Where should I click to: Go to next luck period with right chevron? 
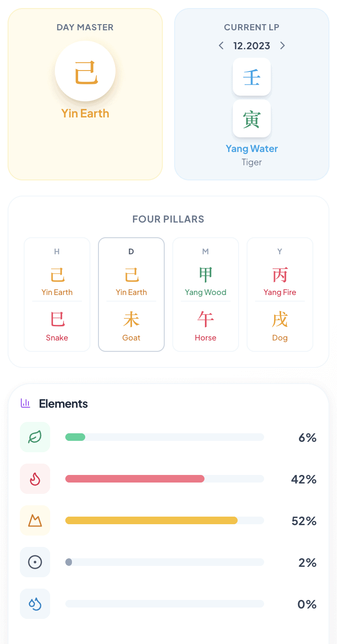[283, 45]
